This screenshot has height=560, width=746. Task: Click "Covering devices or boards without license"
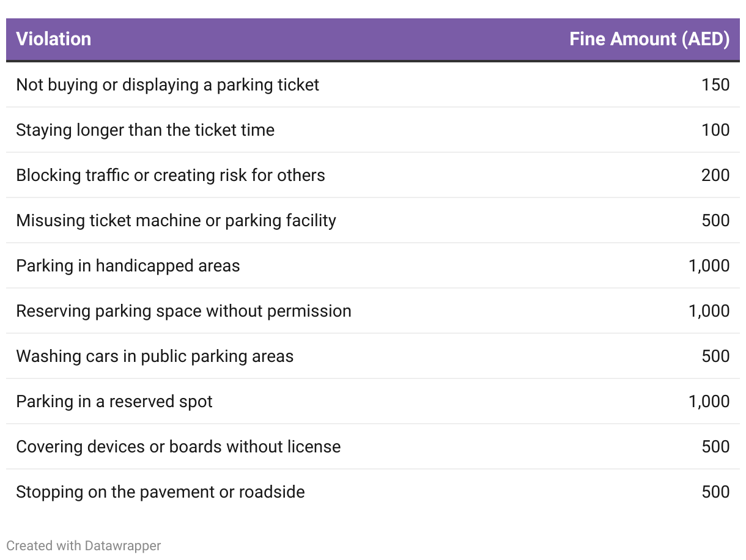tap(179, 446)
